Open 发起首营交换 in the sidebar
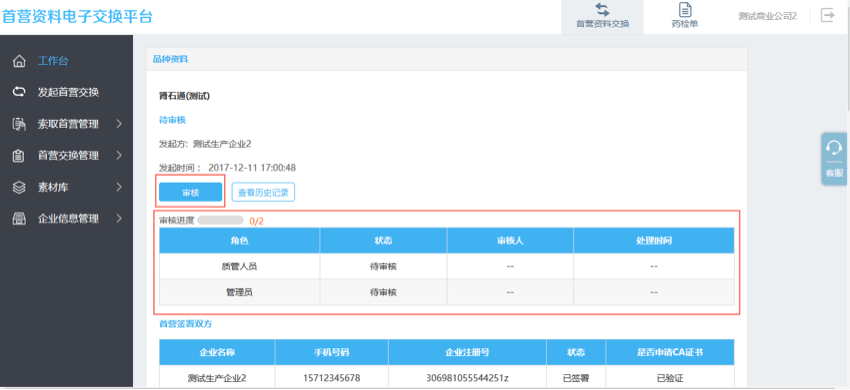The width and height of the screenshot is (850, 390). point(68,92)
